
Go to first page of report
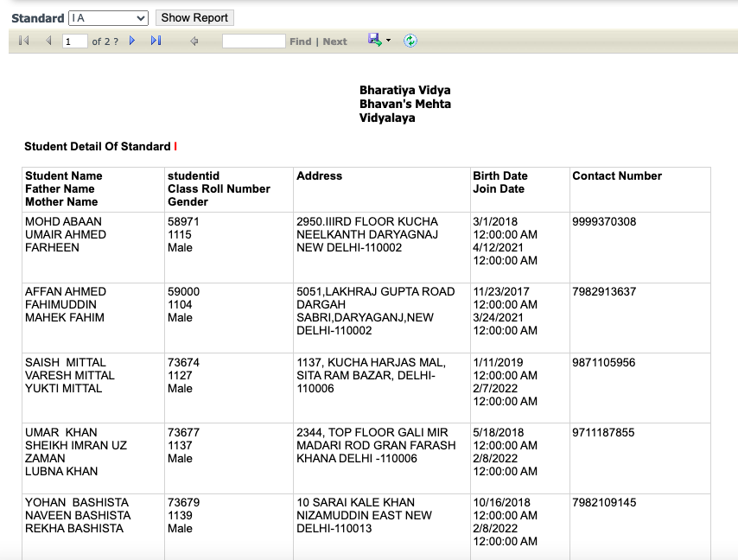click(23, 41)
